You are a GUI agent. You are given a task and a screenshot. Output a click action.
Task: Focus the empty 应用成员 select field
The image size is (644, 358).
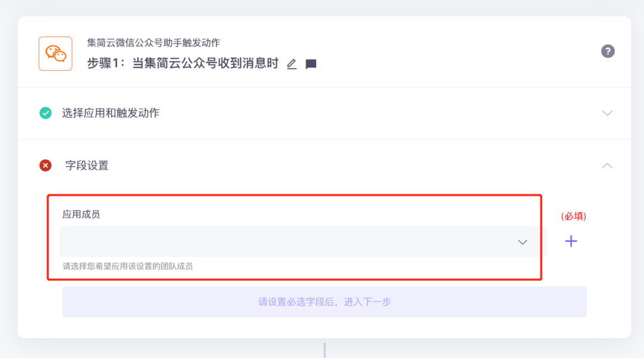click(x=301, y=241)
